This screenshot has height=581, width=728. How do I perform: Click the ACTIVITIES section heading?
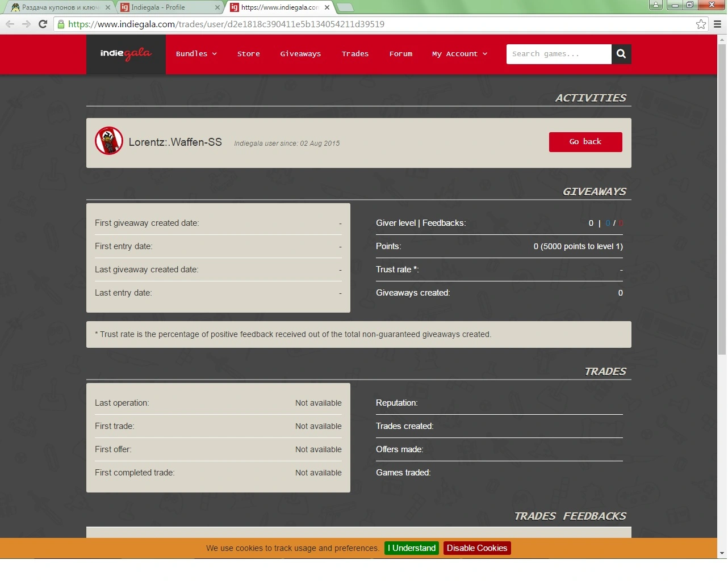(591, 98)
